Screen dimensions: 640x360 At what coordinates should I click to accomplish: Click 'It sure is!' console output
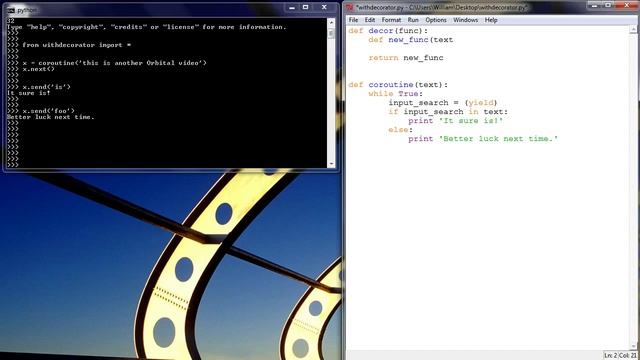tap(29, 93)
